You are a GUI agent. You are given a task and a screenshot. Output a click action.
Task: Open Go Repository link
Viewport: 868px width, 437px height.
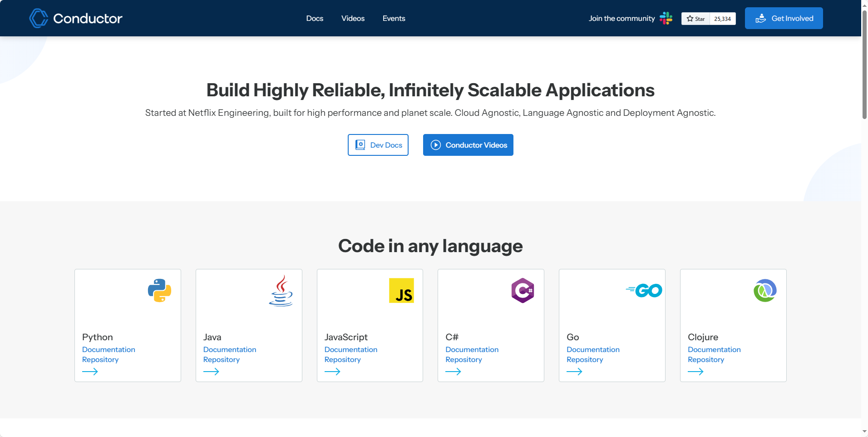585,359
